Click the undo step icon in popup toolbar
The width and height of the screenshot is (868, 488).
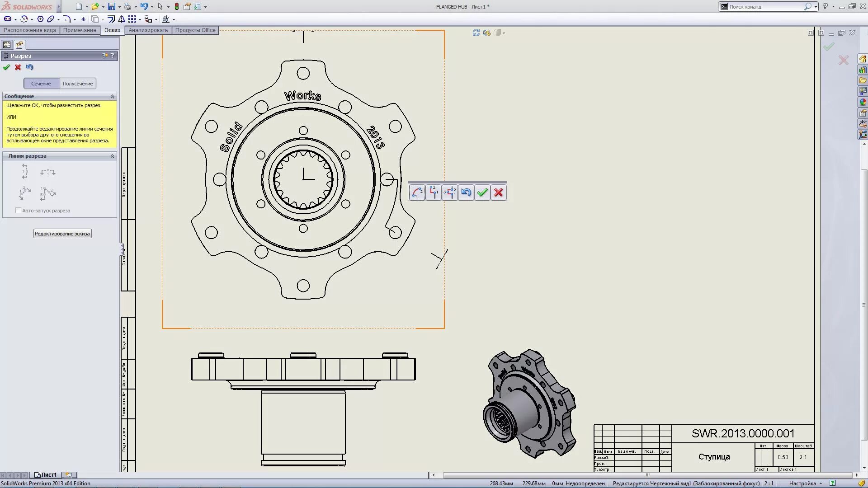pos(466,192)
